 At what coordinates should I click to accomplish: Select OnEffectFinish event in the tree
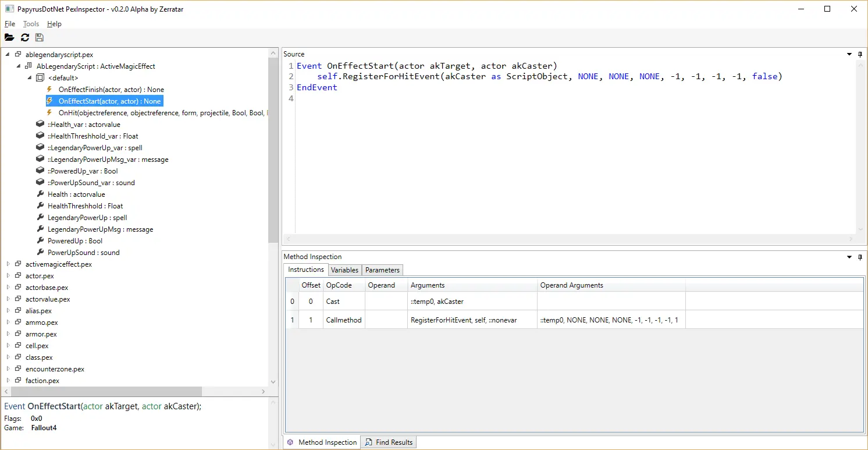click(x=111, y=90)
